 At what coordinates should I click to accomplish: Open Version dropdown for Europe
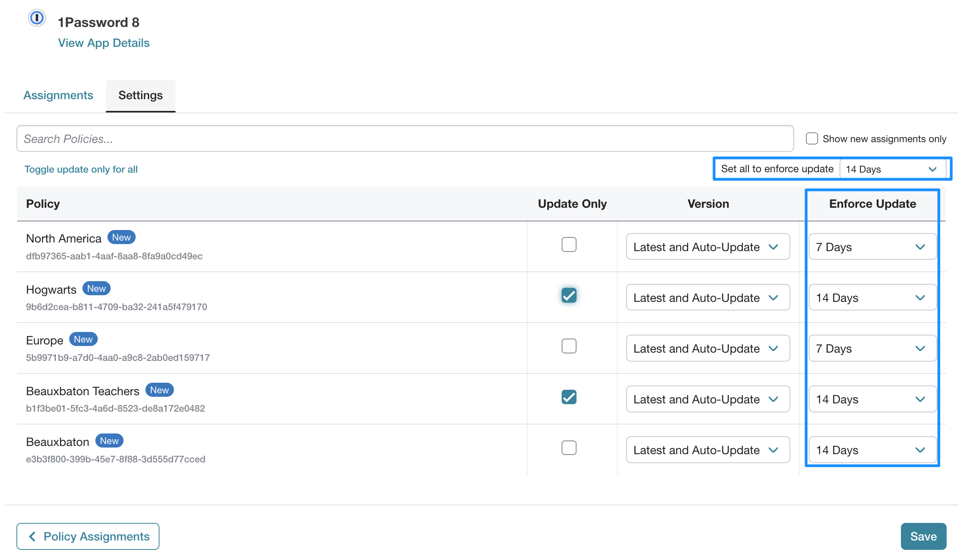click(x=708, y=348)
